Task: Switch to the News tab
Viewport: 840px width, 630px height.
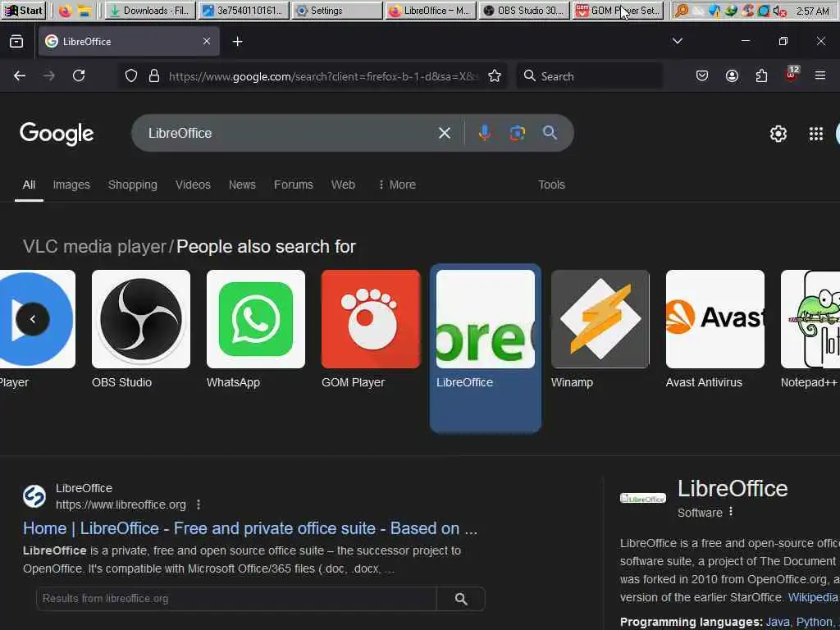Action: point(242,185)
